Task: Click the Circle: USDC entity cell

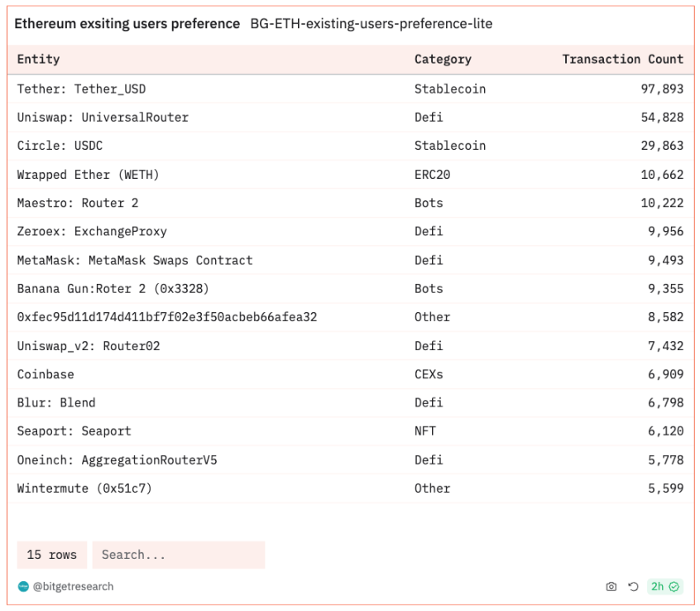Action: point(60,146)
